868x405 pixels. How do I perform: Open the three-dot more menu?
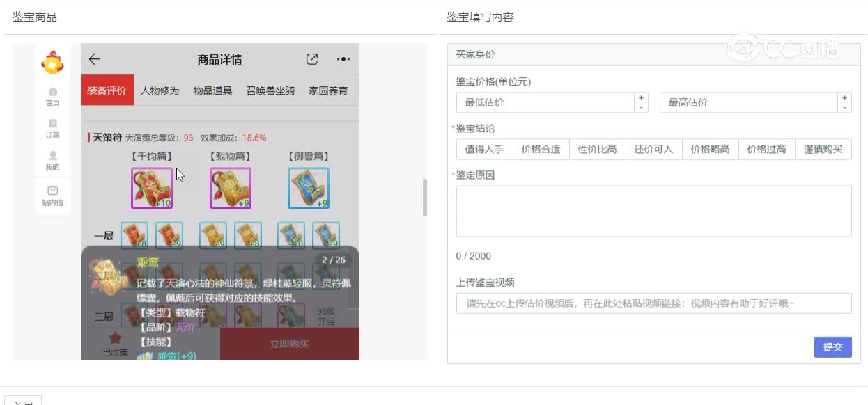[x=343, y=59]
